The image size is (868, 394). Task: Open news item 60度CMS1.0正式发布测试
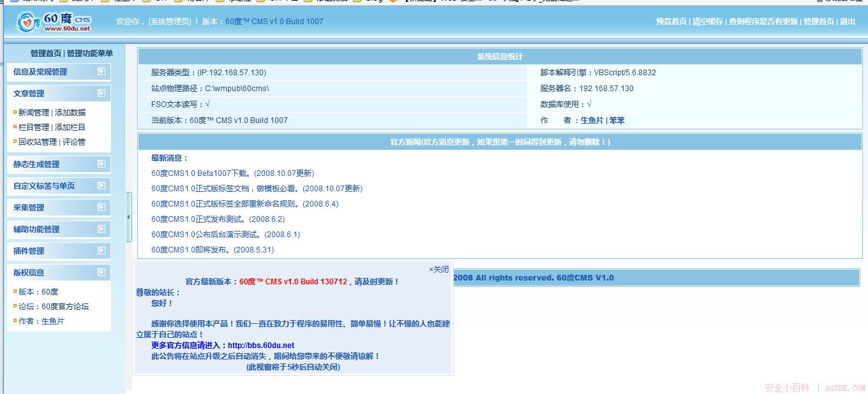click(218, 219)
